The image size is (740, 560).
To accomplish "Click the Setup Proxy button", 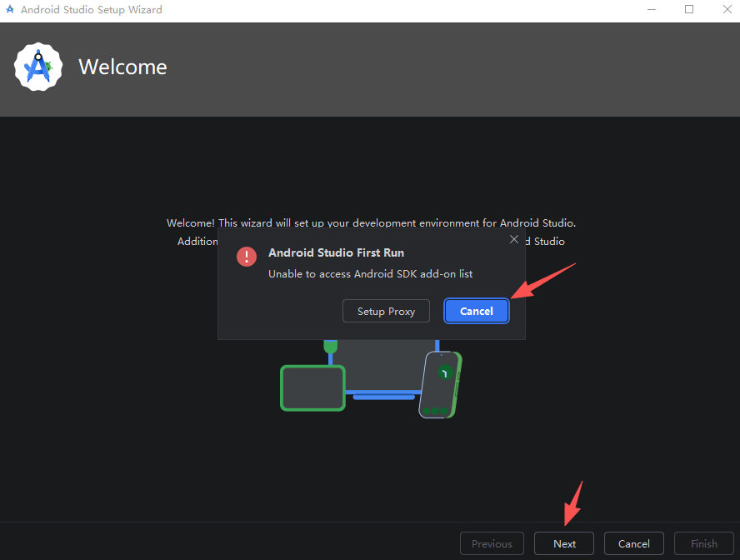I will 386,311.
